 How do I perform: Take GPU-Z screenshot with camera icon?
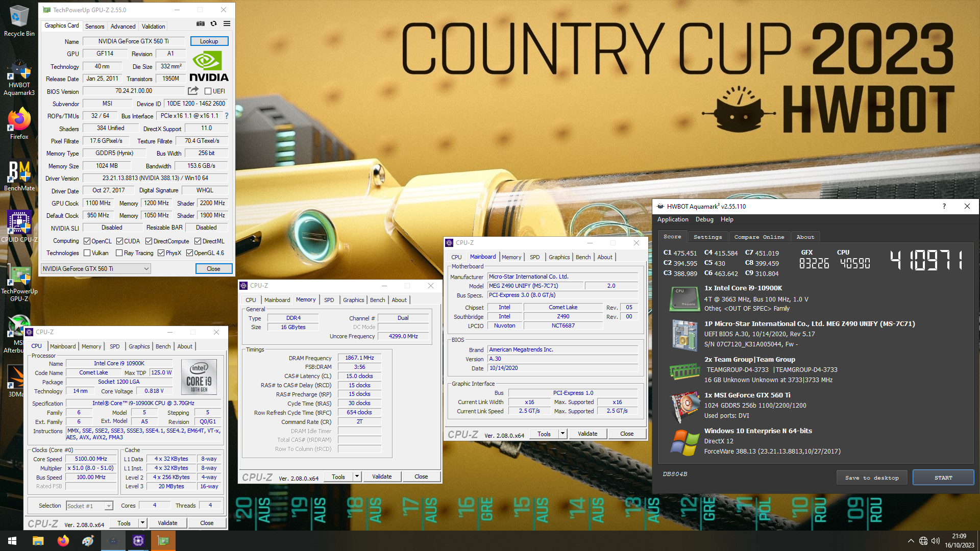click(x=201, y=24)
